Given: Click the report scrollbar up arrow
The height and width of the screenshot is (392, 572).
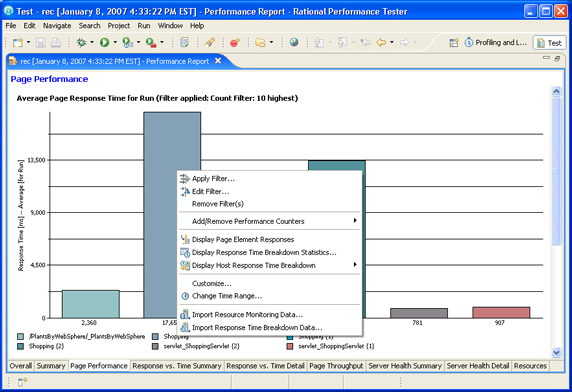Looking at the screenshot, I should coord(556,91).
